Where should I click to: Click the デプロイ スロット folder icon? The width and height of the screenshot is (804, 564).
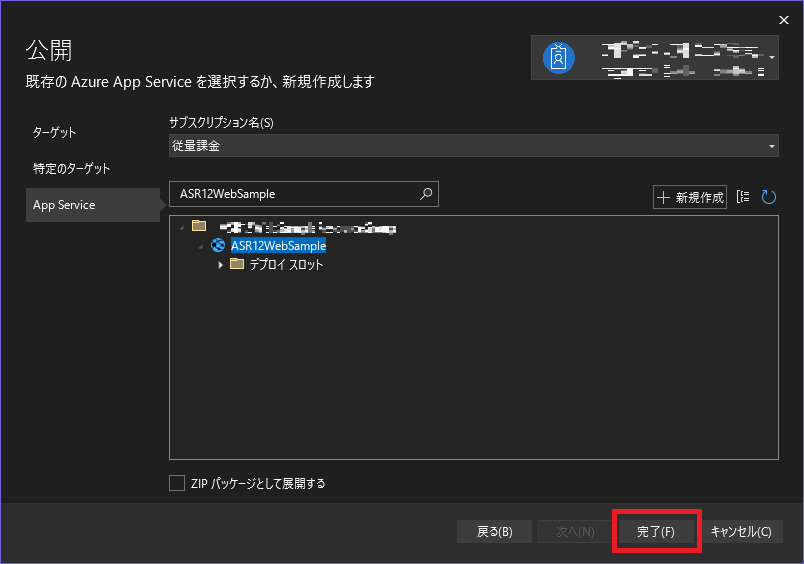point(237,264)
